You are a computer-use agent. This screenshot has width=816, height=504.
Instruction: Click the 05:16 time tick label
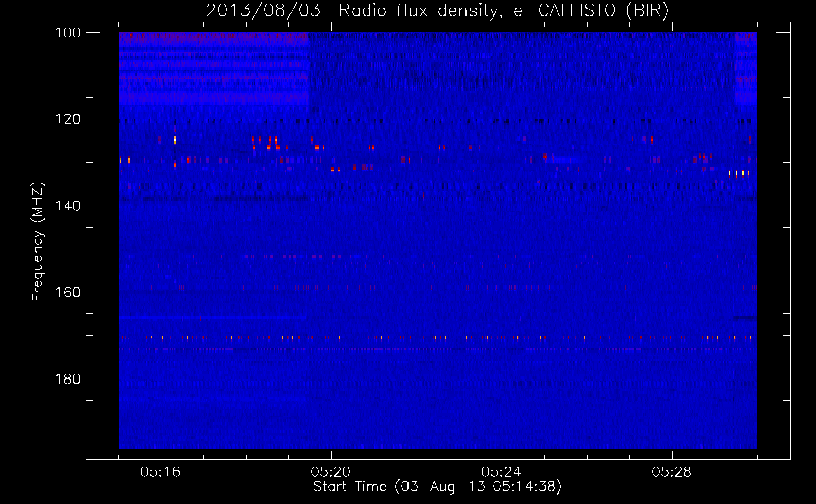(160, 472)
